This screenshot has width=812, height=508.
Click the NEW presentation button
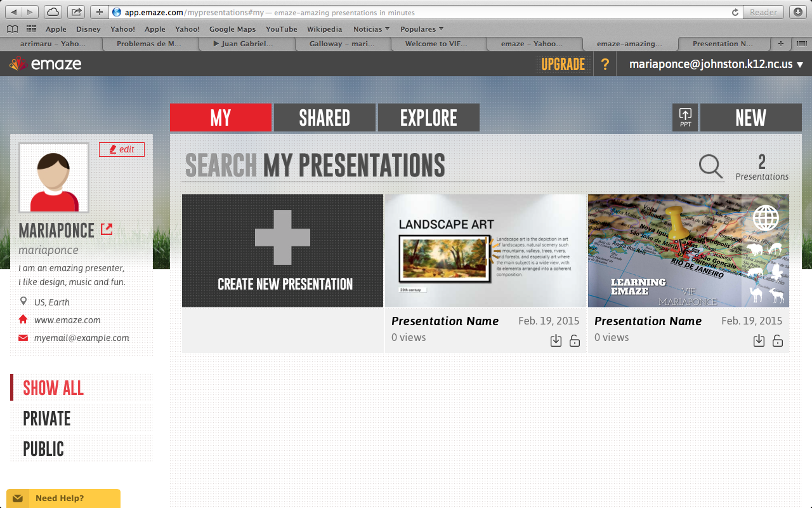[751, 117]
